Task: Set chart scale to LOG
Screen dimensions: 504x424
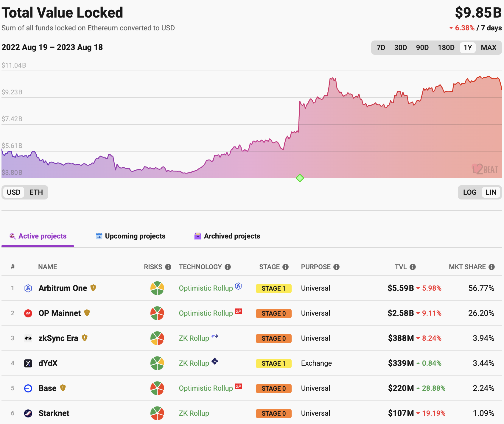Action: pyautogui.click(x=470, y=192)
